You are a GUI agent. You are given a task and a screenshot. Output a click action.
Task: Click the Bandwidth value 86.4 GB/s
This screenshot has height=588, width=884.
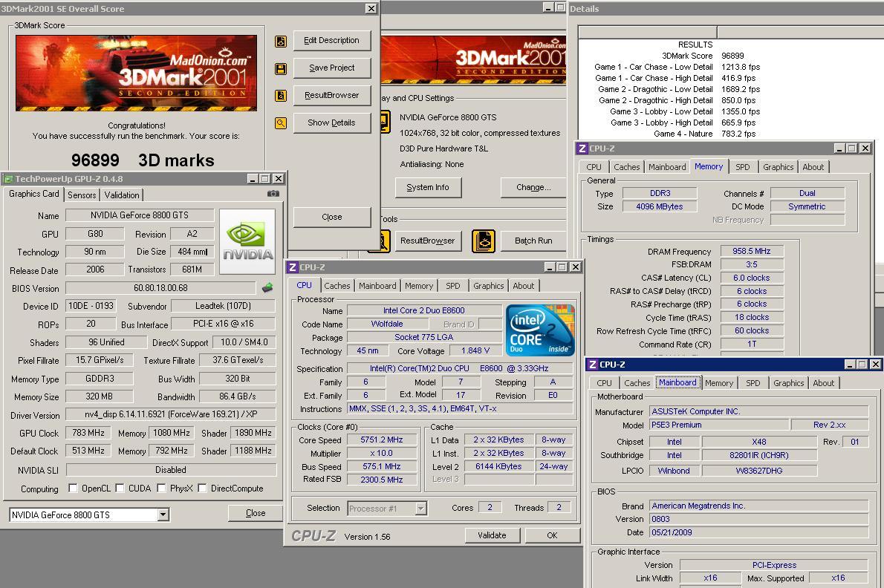pos(238,396)
